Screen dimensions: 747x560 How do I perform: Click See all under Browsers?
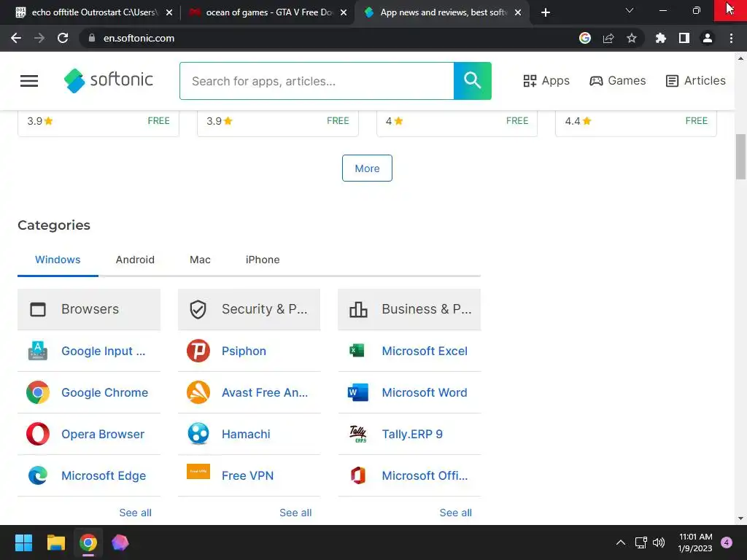point(135,513)
